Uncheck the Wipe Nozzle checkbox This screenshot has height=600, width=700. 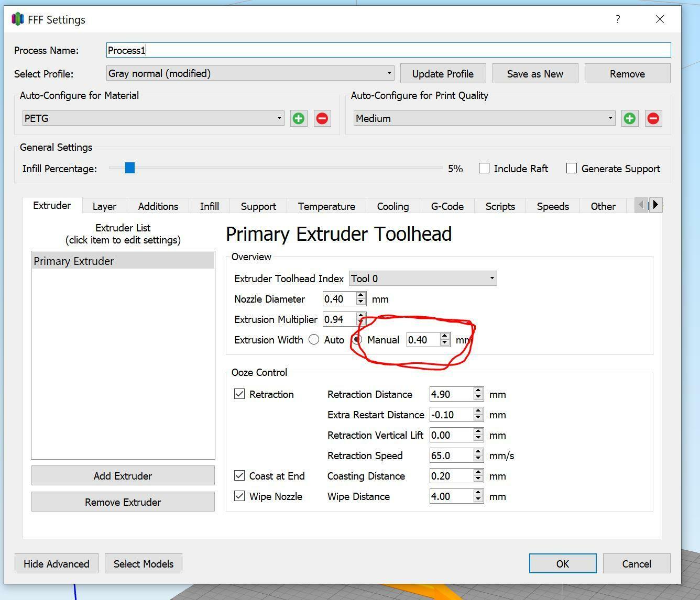pyautogui.click(x=239, y=496)
